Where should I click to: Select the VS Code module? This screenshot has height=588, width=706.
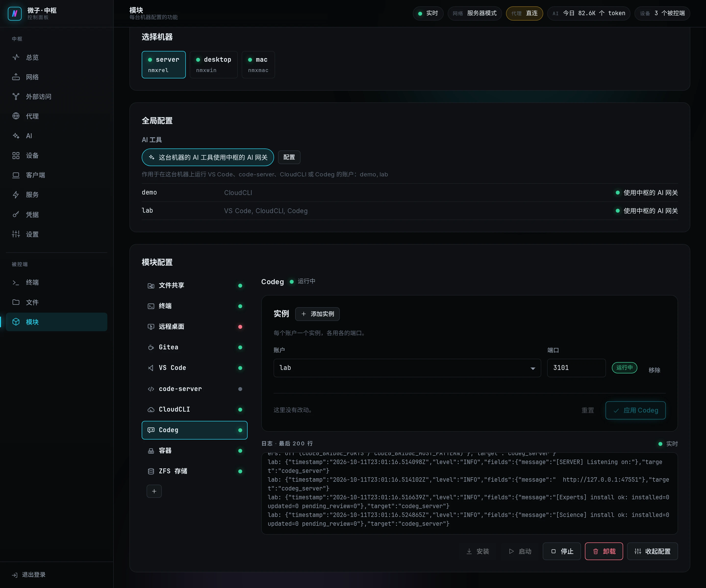click(194, 368)
